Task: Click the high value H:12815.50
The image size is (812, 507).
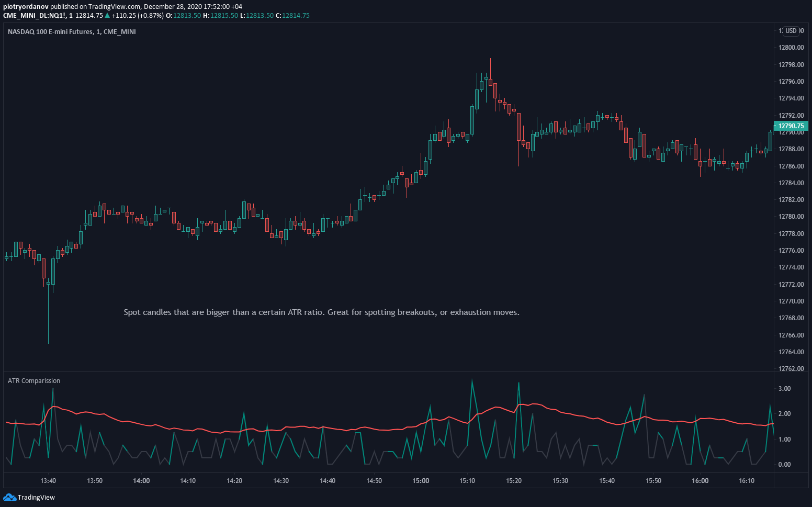Action: (220, 15)
